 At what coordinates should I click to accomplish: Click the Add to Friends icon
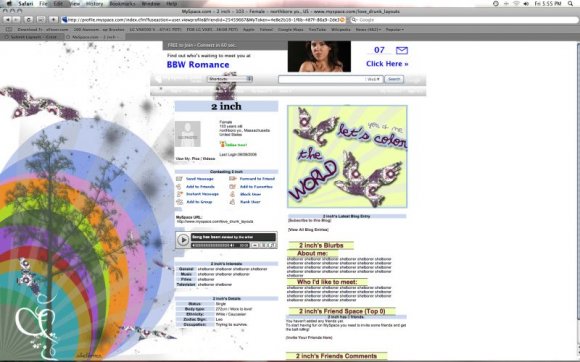pos(179,187)
